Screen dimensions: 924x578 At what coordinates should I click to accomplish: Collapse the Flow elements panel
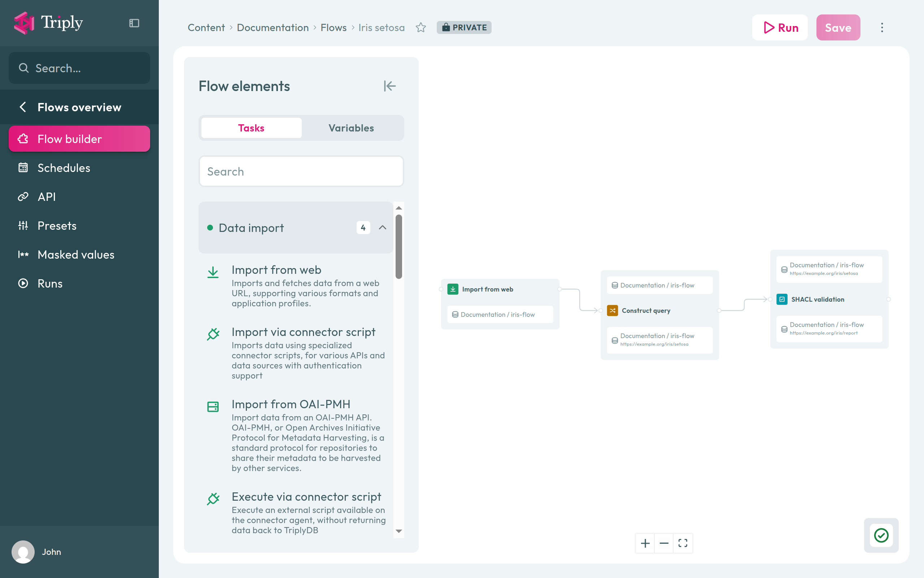[390, 86]
